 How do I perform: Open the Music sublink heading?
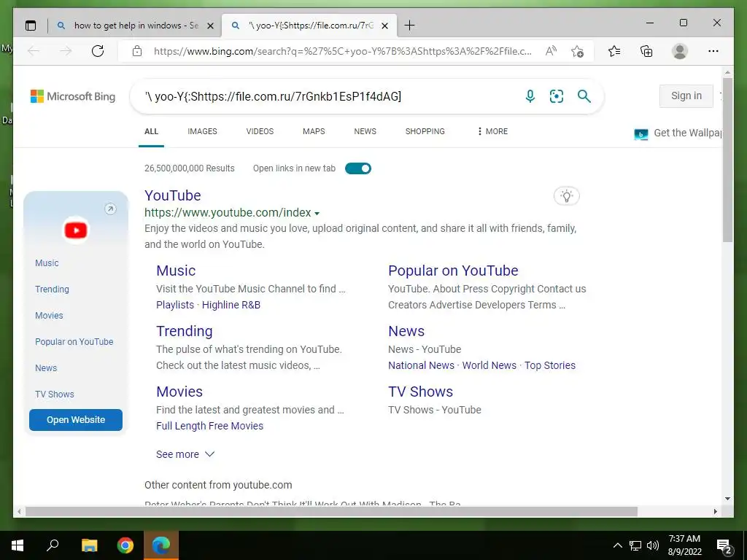[176, 271]
